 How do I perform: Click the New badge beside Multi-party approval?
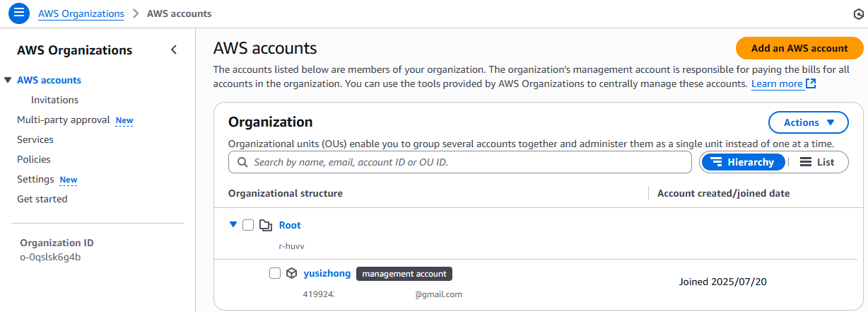124,120
